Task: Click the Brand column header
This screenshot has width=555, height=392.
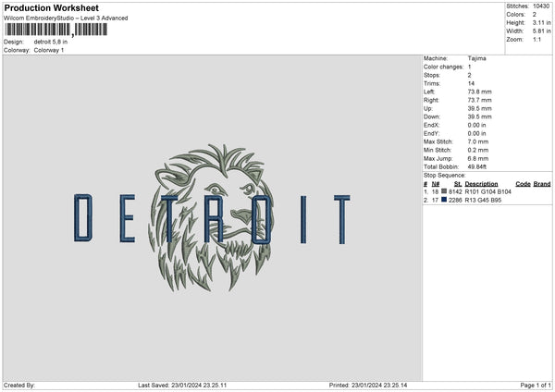Action: click(x=542, y=184)
